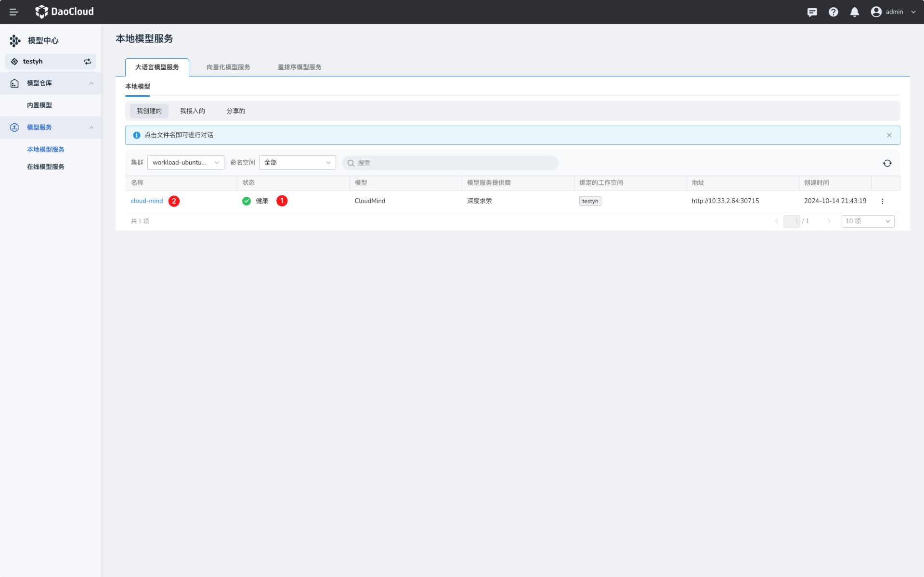Open 在线模型服务 in the sidebar
Image resolution: width=924 pixels, height=577 pixels.
click(x=46, y=167)
